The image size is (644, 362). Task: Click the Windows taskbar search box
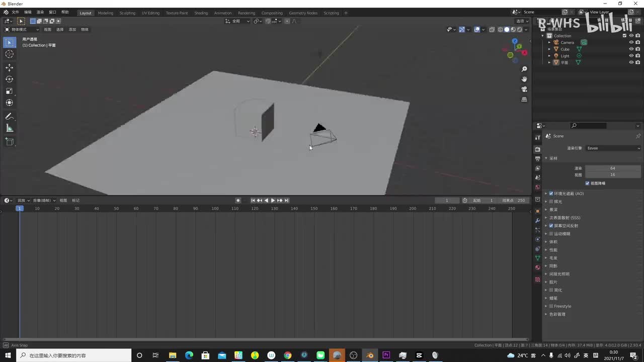click(x=73, y=355)
